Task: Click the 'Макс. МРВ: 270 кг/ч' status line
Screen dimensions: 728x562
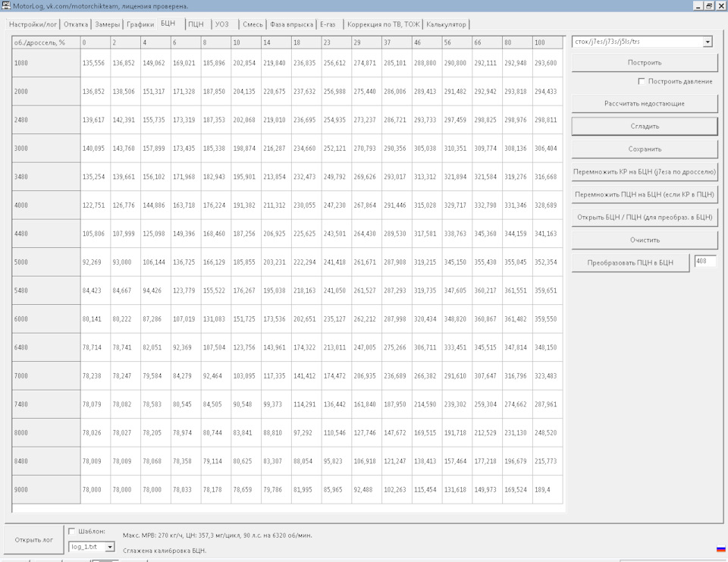Action: (218, 535)
